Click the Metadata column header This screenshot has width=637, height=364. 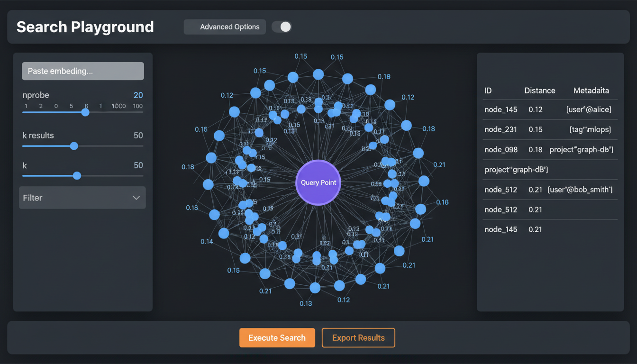coord(591,91)
